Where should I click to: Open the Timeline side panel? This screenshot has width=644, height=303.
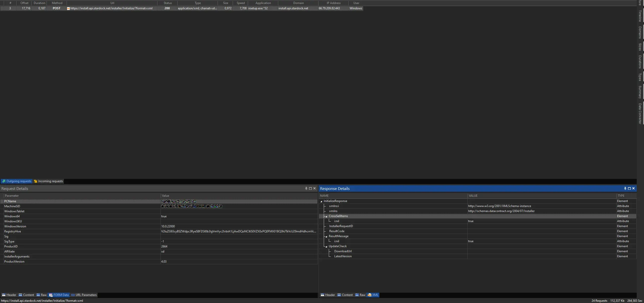tap(640, 16)
